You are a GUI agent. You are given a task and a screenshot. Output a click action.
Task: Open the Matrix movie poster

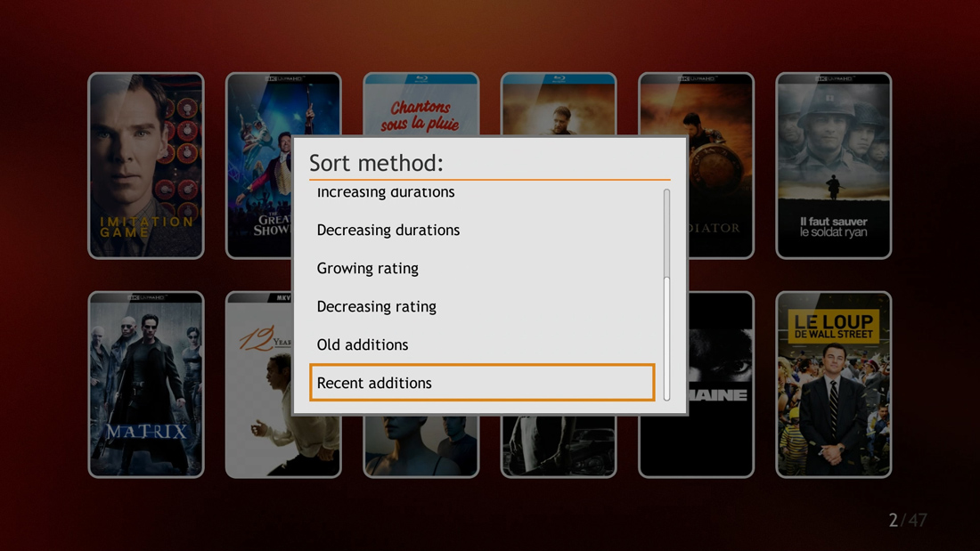point(146,385)
